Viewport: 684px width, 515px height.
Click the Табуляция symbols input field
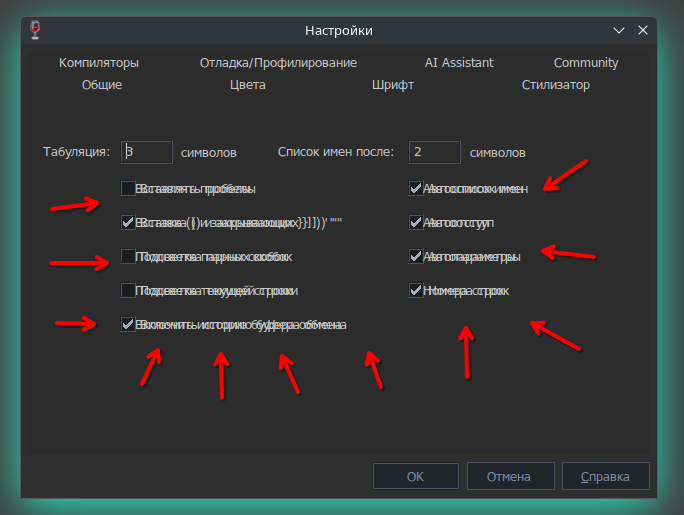pos(147,152)
